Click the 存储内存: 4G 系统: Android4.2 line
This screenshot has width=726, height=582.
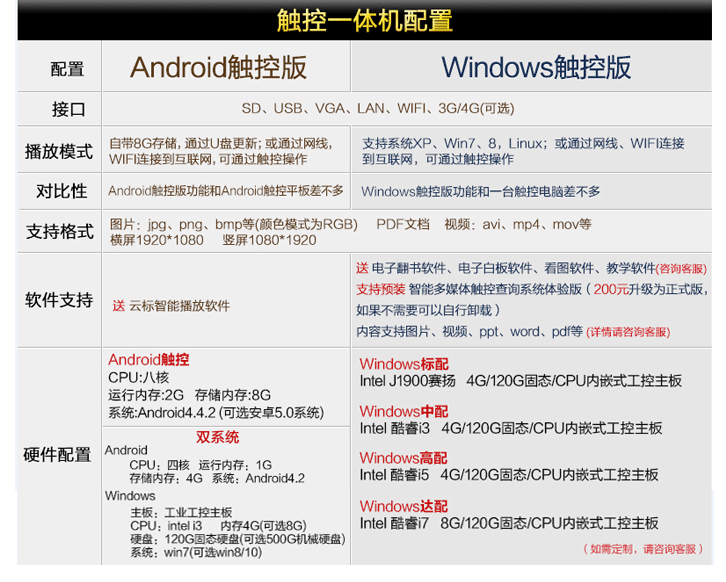[217, 479]
